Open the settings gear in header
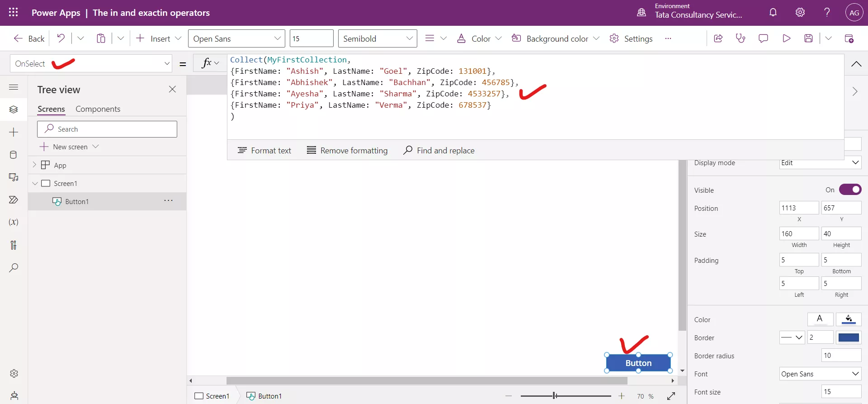868x404 pixels. coord(800,13)
